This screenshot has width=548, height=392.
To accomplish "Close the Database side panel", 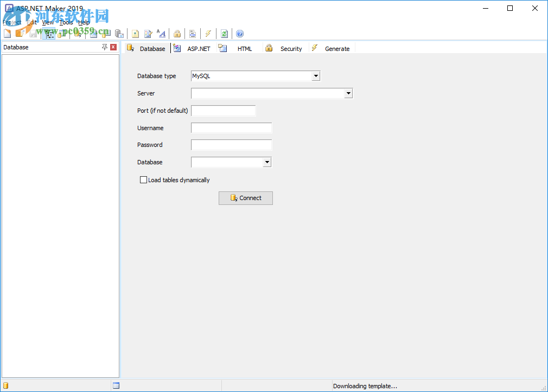I will coord(113,47).
